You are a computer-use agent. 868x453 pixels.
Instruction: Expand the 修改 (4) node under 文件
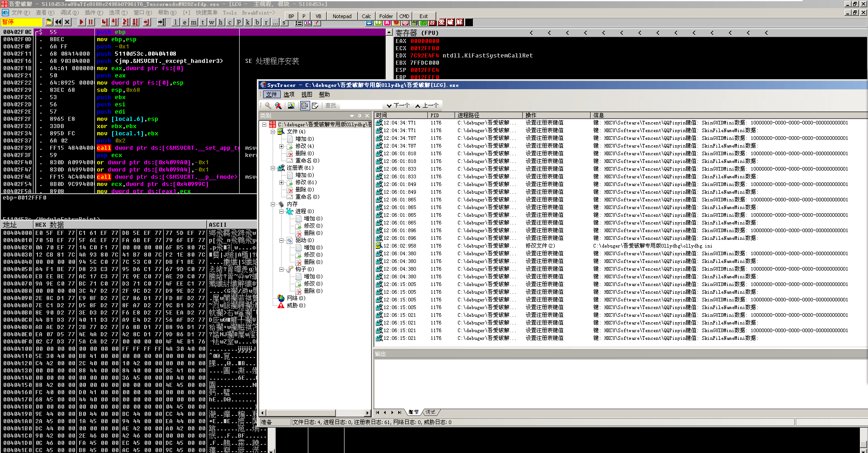[281, 146]
